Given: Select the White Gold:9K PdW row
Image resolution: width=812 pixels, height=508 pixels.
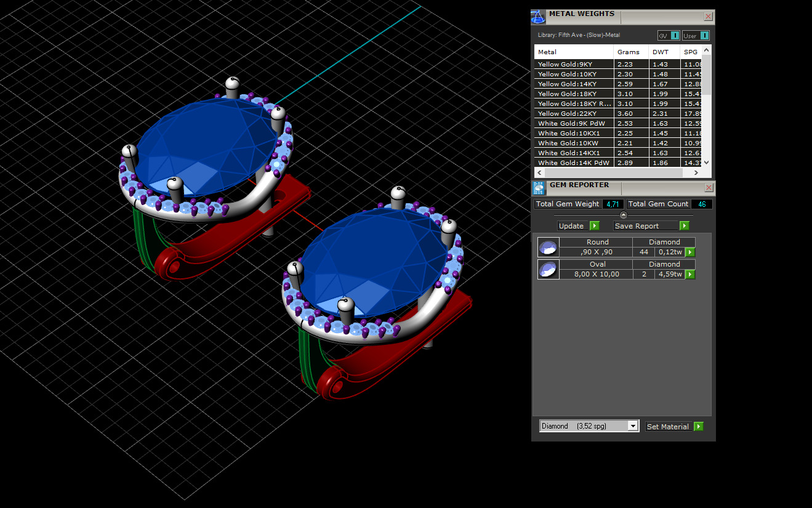Looking at the screenshot, I should pos(618,123).
